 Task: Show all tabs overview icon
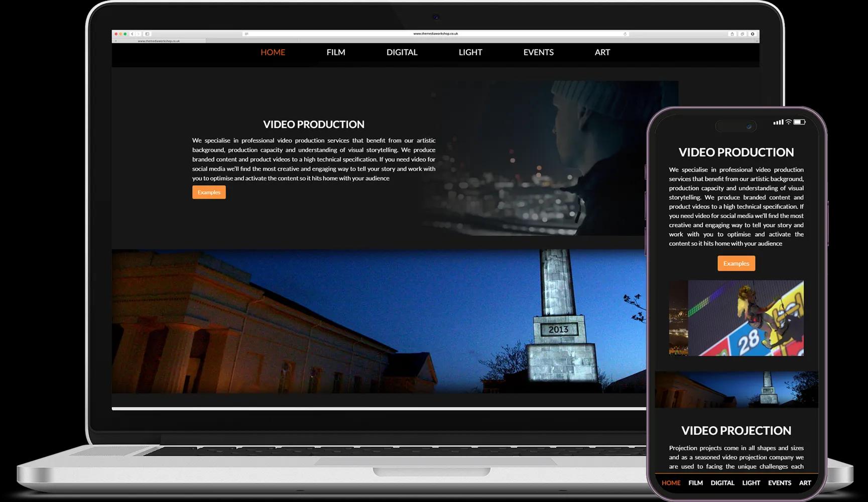[742, 34]
